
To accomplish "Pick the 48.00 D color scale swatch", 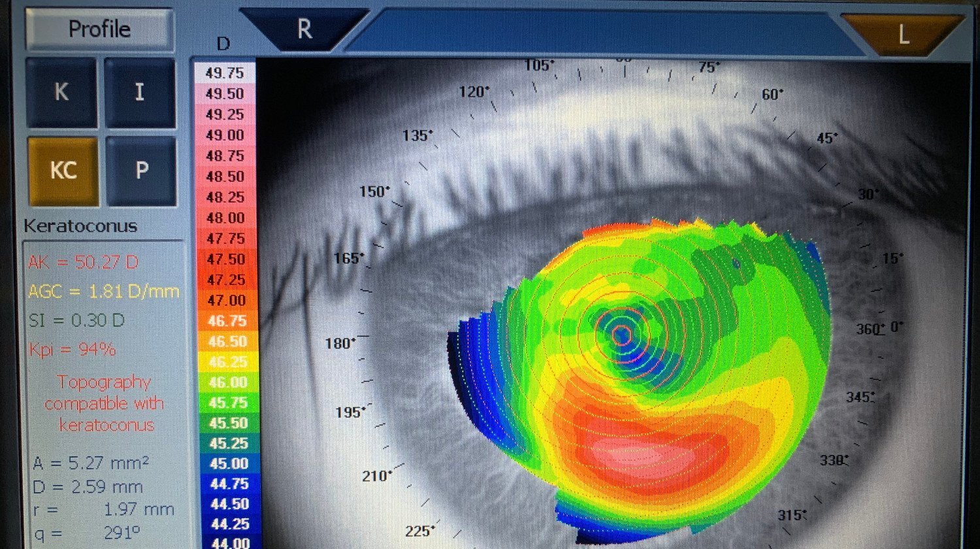I will coord(225,218).
